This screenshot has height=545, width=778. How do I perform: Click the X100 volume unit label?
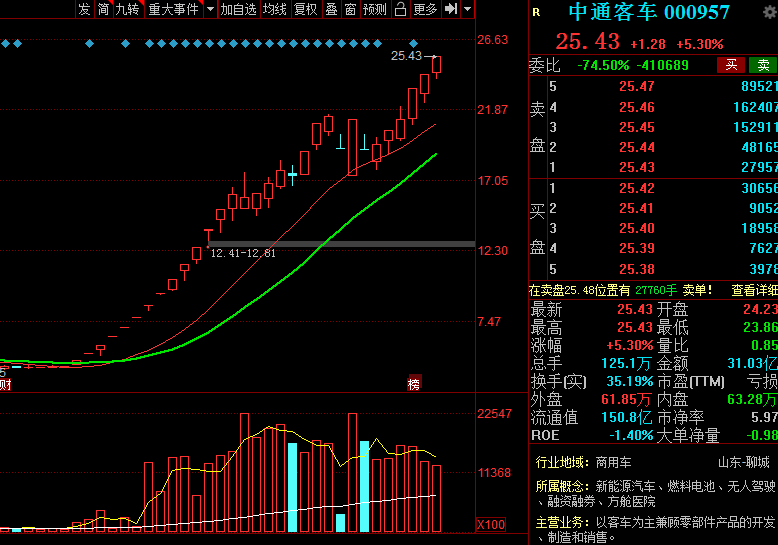[x=491, y=525]
